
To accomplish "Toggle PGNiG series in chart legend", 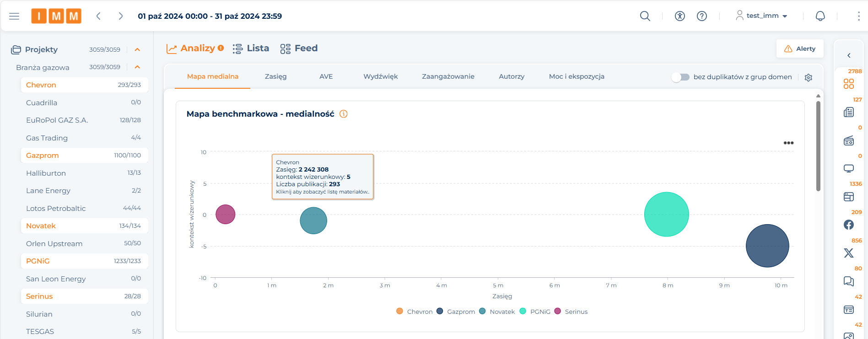I will click(535, 312).
